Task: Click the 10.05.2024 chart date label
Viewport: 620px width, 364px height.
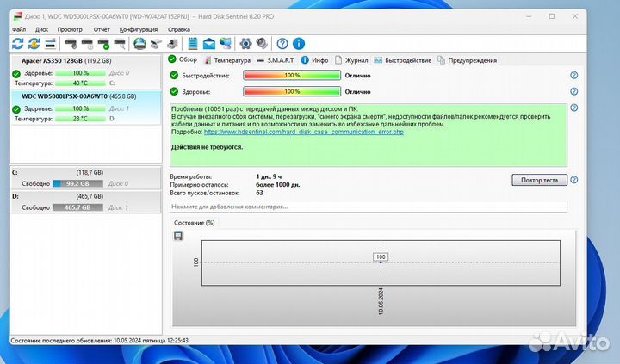Action: pyautogui.click(x=381, y=301)
